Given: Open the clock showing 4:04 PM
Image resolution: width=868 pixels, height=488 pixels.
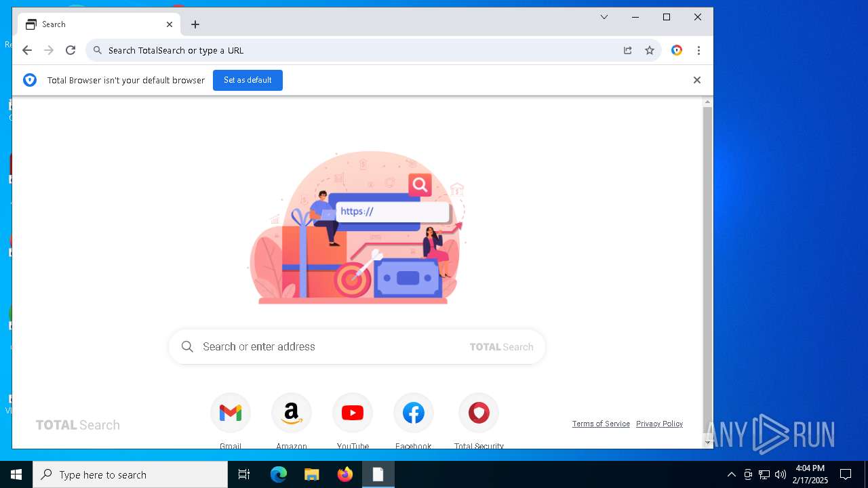Looking at the screenshot, I should point(810,474).
